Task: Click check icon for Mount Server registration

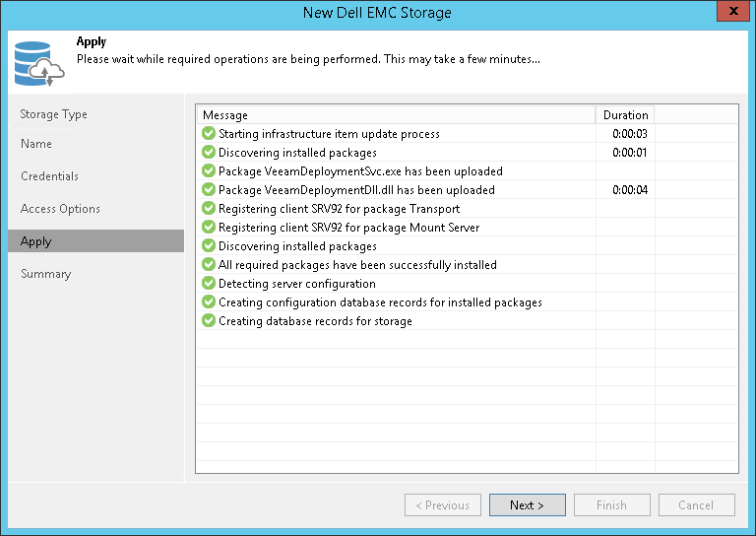Action: coord(208,228)
